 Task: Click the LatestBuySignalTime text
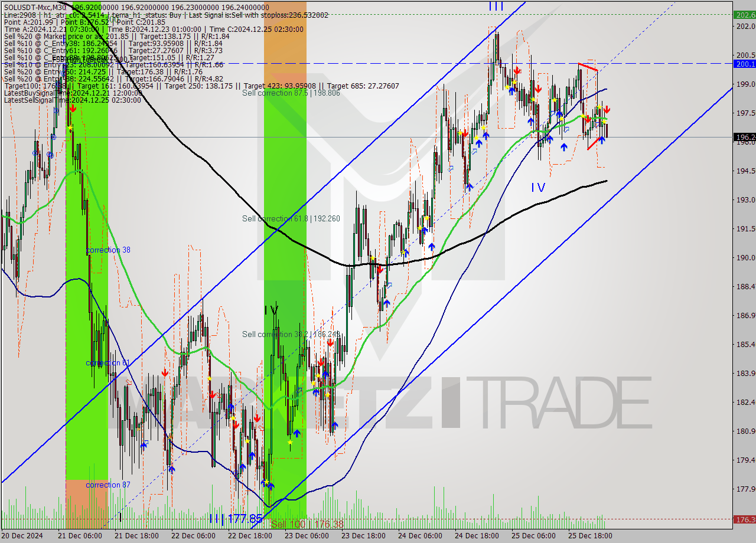(x=73, y=93)
